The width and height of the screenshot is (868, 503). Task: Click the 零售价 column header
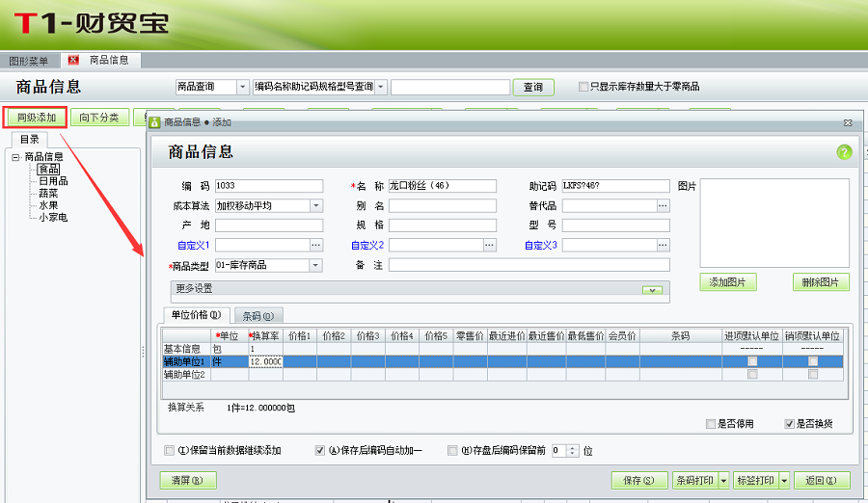point(470,336)
